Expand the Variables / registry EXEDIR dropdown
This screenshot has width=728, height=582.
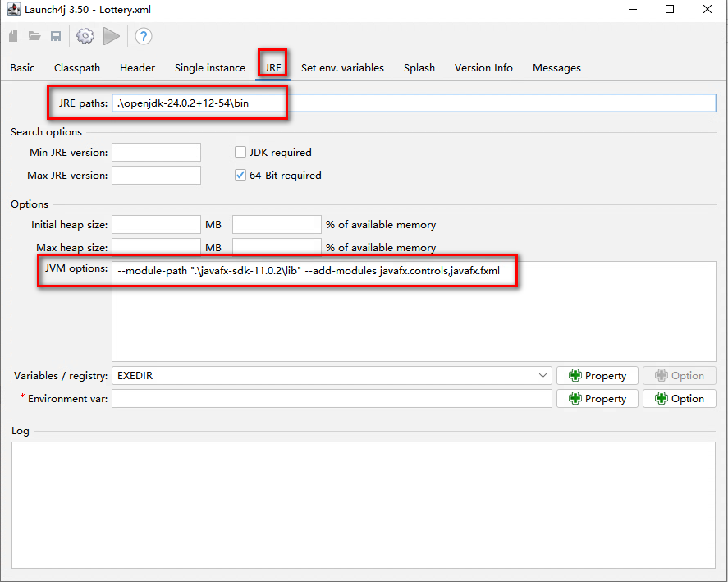(543, 375)
